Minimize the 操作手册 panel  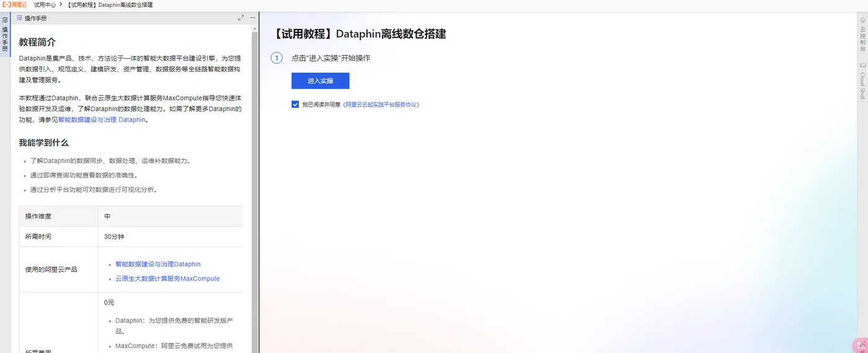tap(252, 18)
